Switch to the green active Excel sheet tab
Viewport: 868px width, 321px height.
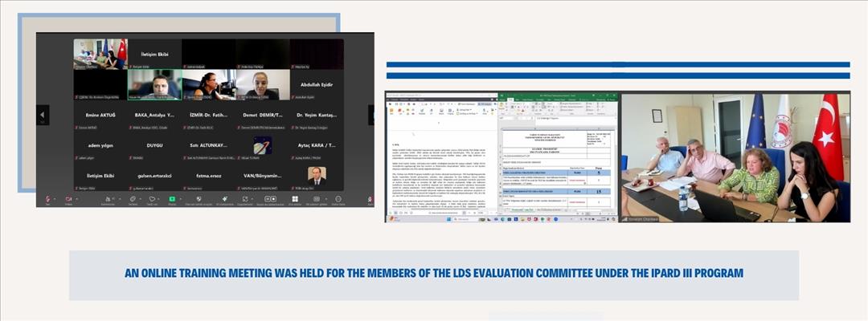[522, 210]
